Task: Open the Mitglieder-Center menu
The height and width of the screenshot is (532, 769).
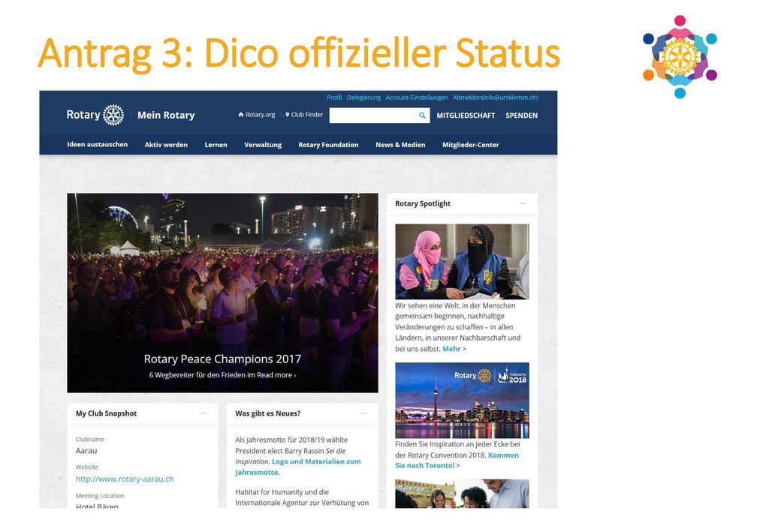Action: 470,145
